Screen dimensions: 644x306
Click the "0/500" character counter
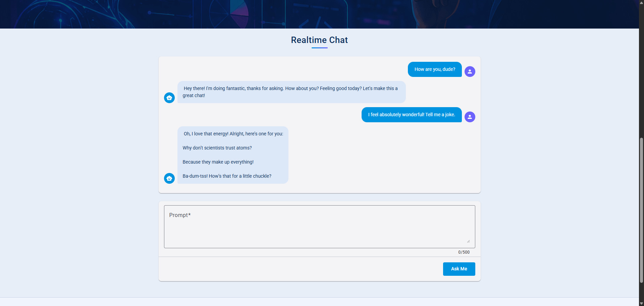click(x=464, y=252)
